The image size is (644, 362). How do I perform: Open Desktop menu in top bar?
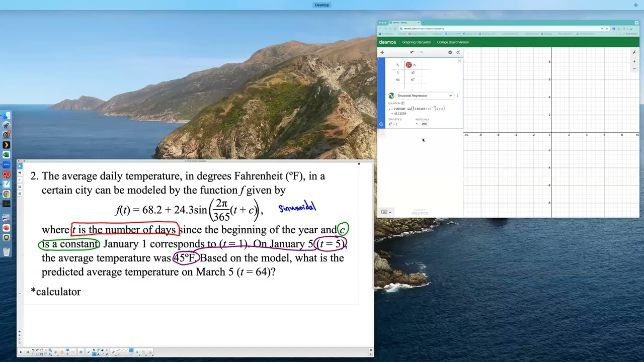(x=321, y=5)
